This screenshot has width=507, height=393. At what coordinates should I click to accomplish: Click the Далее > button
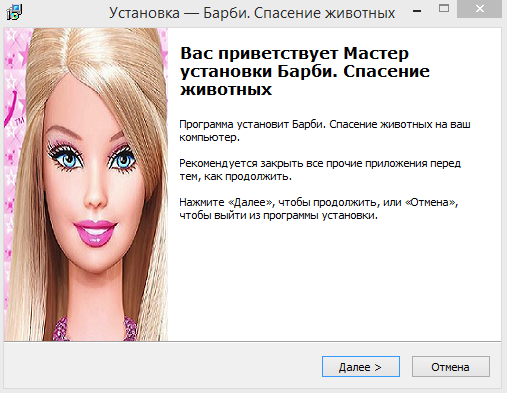(x=361, y=367)
